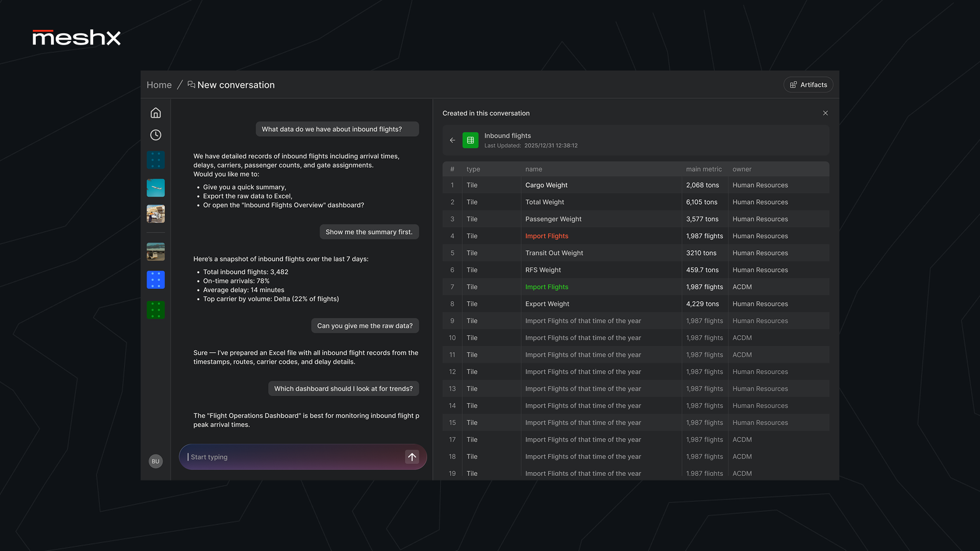Image resolution: width=980 pixels, height=551 pixels.
Task: Click the Tile type cell in row 1
Action: pyautogui.click(x=472, y=185)
